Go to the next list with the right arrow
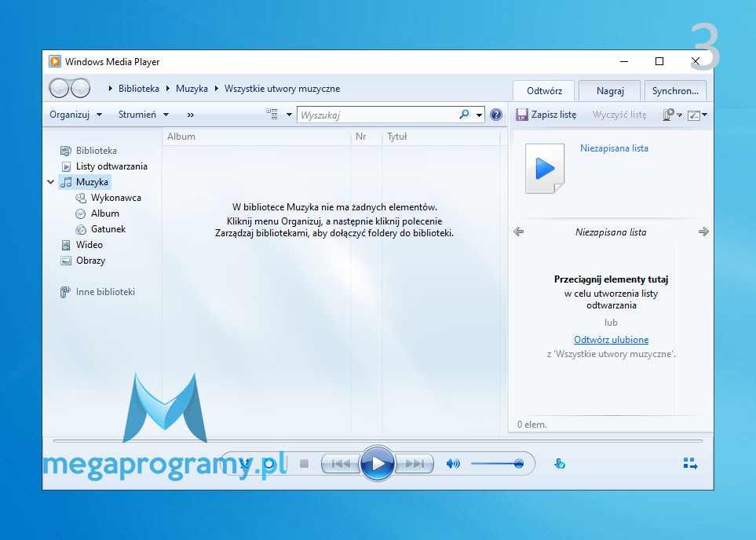The image size is (756, 540). click(703, 232)
